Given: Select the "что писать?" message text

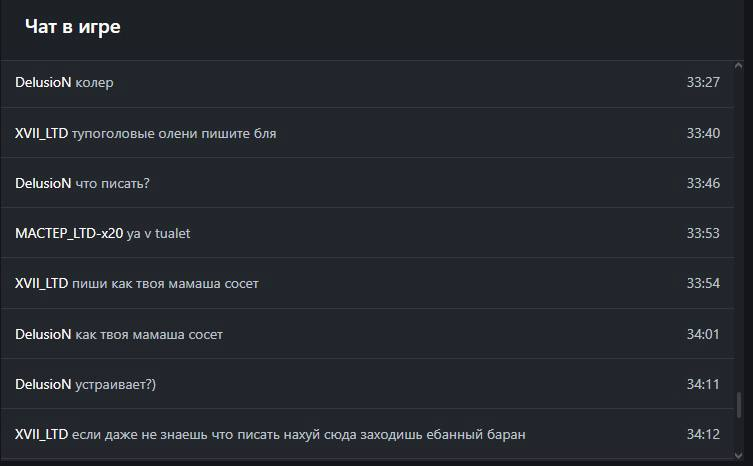Looking at the screenshot, I should [x=113, y=183].
